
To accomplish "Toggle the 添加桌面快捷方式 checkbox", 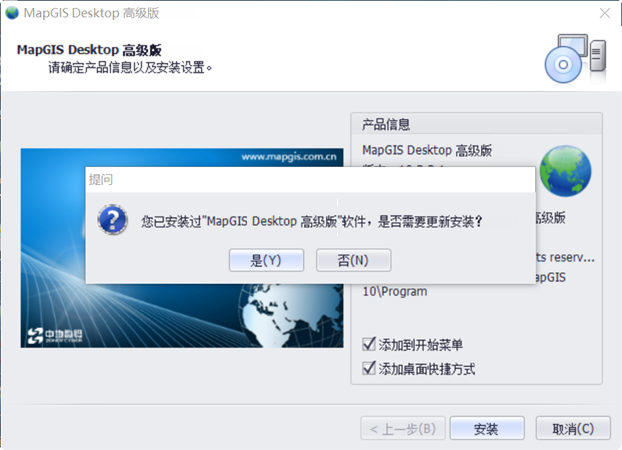I will pos(369,368).
